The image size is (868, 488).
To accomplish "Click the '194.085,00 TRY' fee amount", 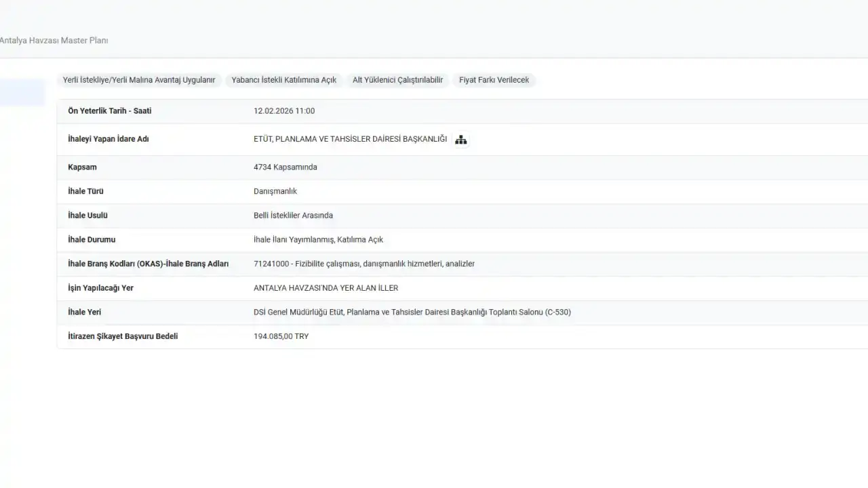I will (x=281, y=336).
